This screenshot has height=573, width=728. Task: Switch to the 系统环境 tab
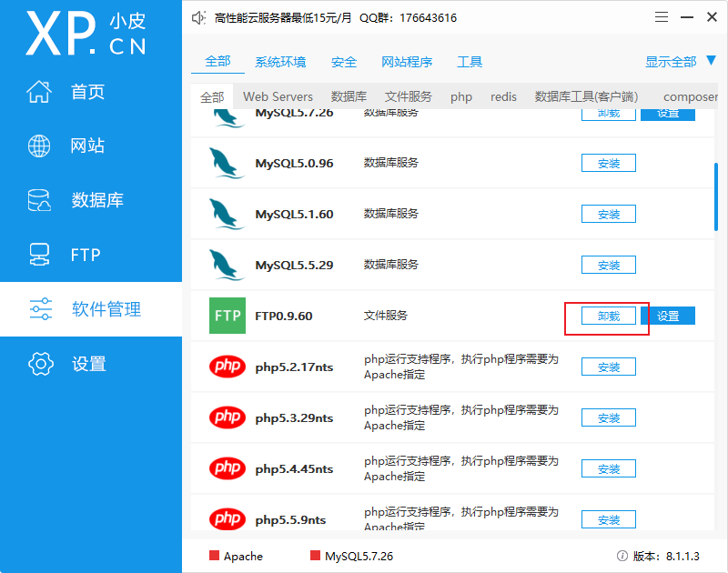pos(280,62)
